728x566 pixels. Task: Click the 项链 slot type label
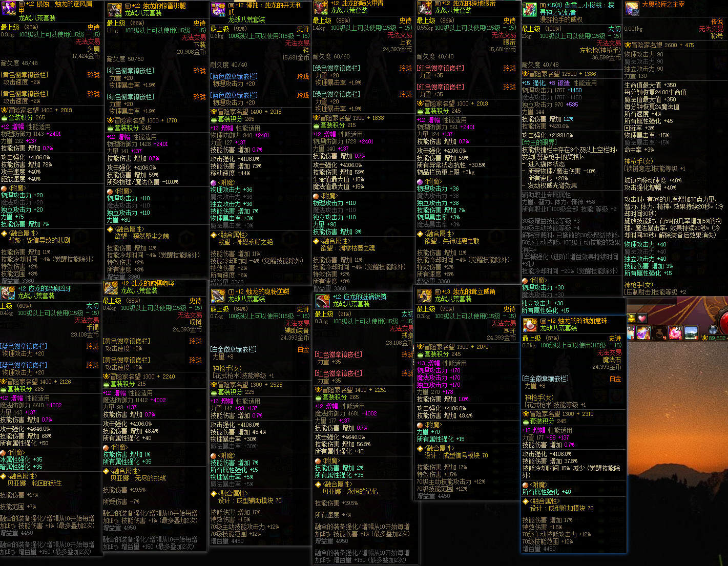click(x=195, y=323)
